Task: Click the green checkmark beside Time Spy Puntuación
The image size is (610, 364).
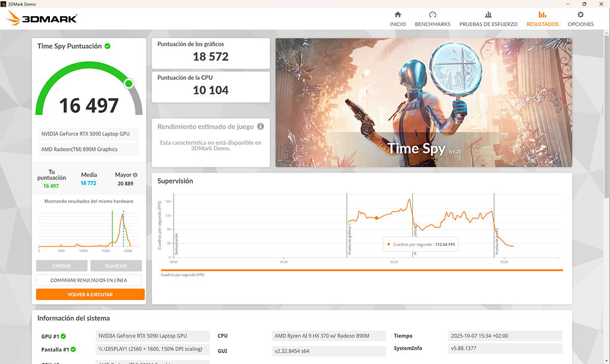Action: pos(108,46)
